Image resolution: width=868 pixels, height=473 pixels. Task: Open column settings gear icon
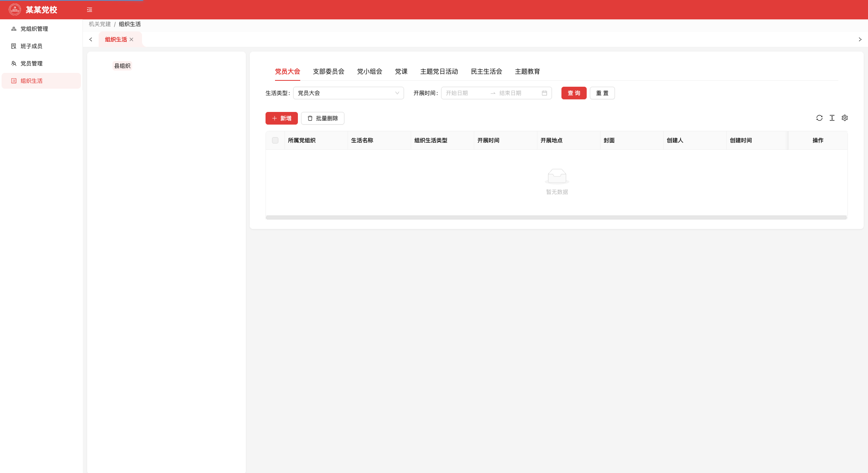845,118
